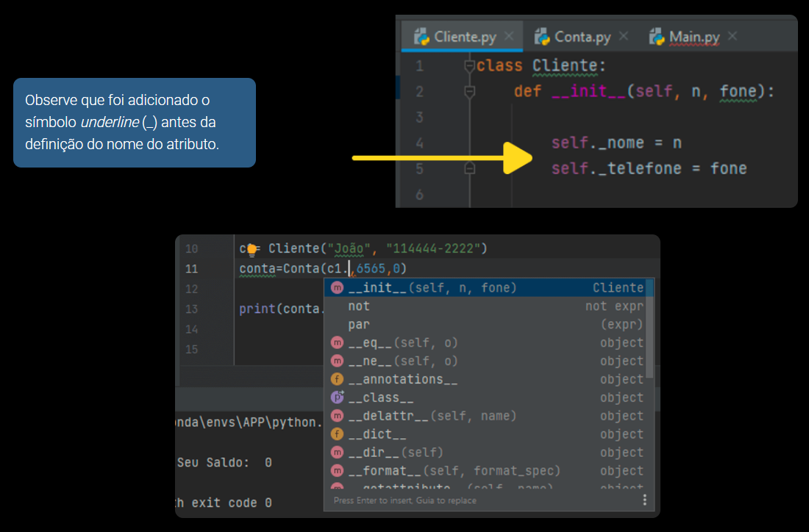Close the Main.py tab
The width and height of the screenshot is (809, 532).
733,36
